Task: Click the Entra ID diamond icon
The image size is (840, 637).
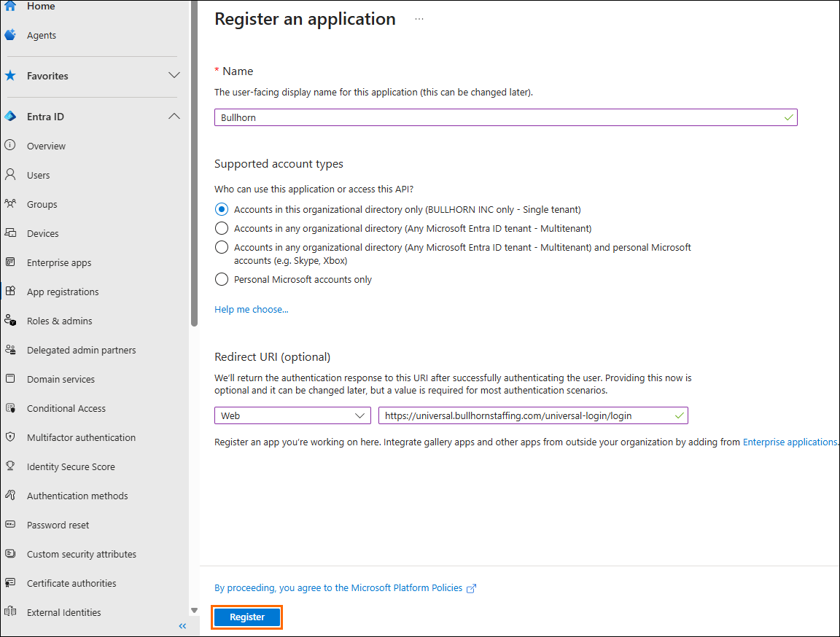Action: 10,116
